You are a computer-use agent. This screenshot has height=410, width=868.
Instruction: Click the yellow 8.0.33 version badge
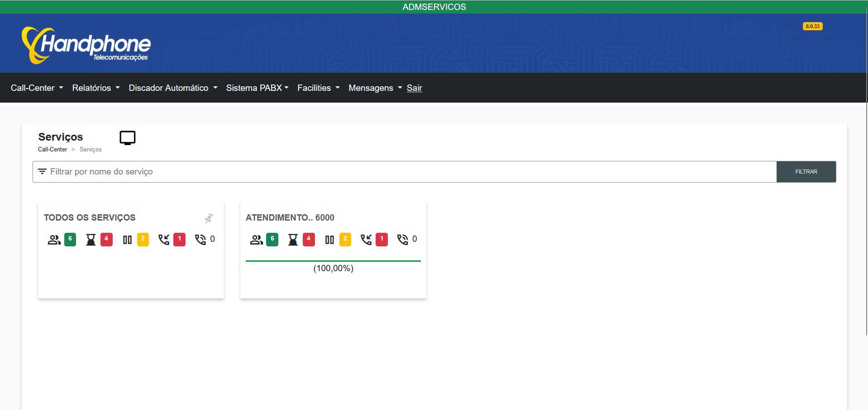(812, 26)
